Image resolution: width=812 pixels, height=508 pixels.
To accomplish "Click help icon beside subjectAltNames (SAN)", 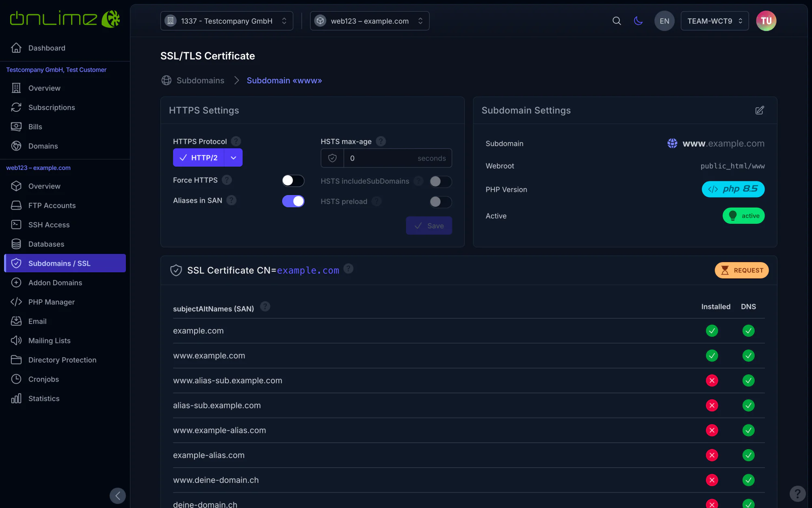I will (265, 306).
